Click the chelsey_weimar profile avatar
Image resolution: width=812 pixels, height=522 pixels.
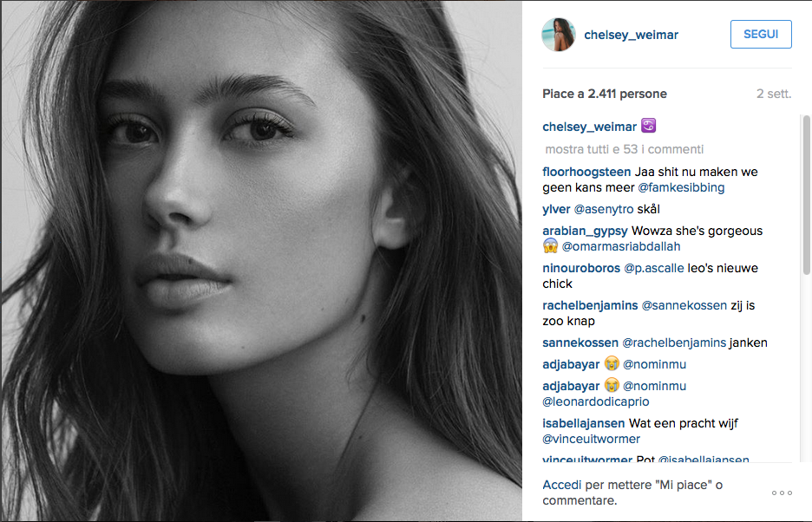[560, 35]
